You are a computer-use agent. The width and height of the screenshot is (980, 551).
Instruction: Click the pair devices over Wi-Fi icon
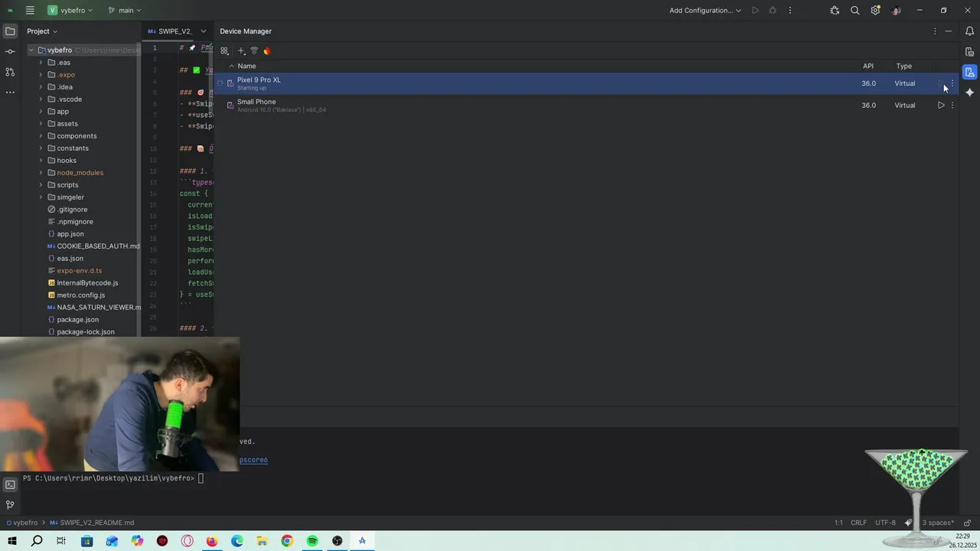[254, 51]
